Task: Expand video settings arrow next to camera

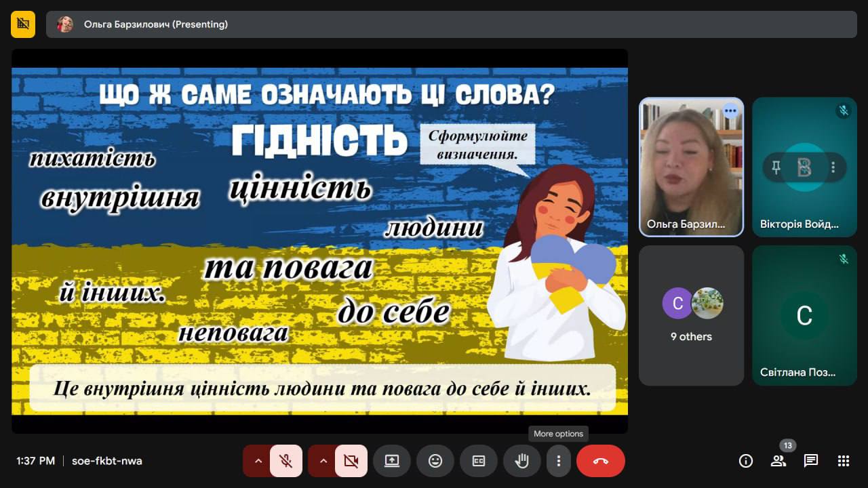Action: point(323,461)
